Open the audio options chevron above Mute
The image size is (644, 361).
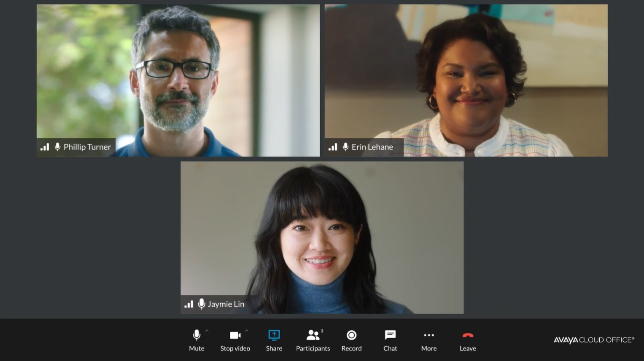coord(207,330)
